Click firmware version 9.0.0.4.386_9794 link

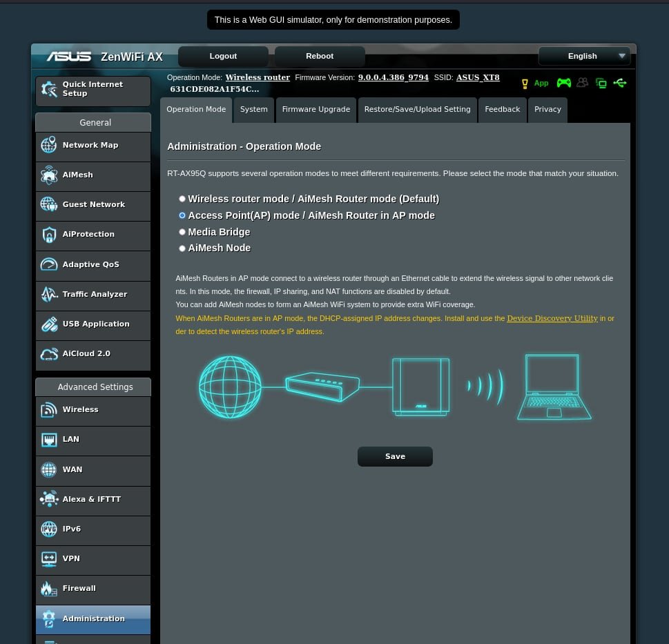point(393,77)
